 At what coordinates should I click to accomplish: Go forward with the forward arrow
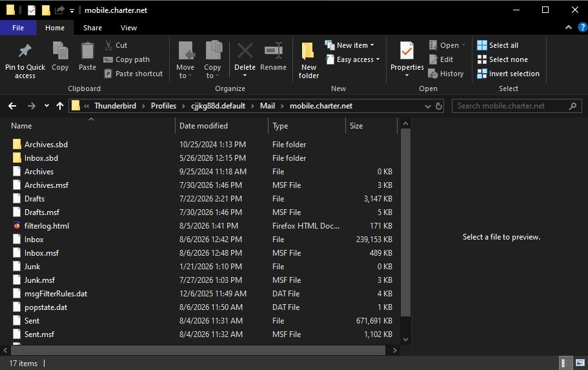click(32, 106)
